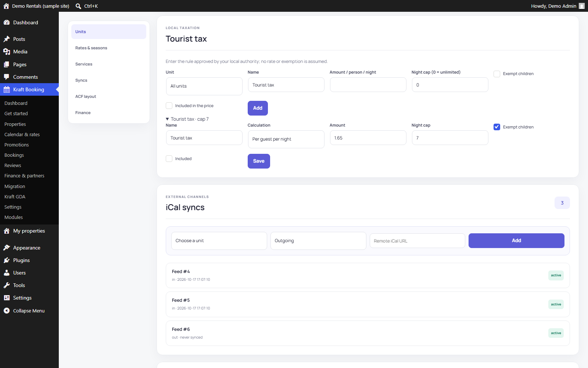Click the Dashboard gauge icon

[x=7, y=22]
